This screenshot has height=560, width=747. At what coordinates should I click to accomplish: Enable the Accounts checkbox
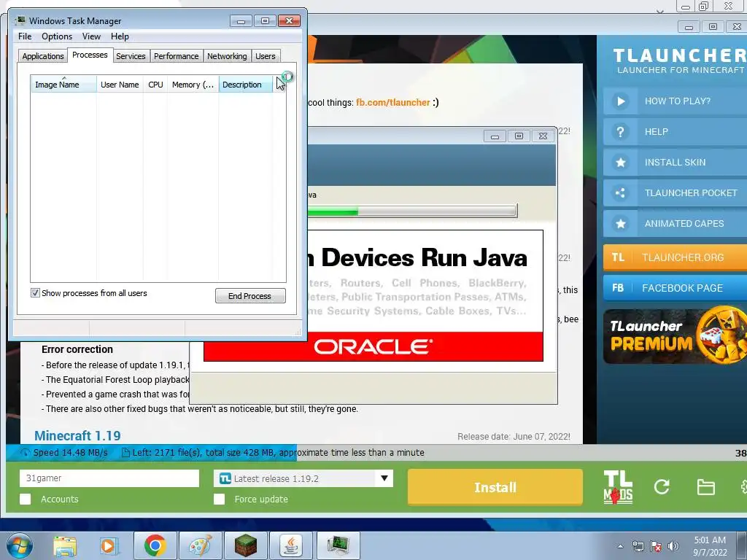click(x=26, y=499)
